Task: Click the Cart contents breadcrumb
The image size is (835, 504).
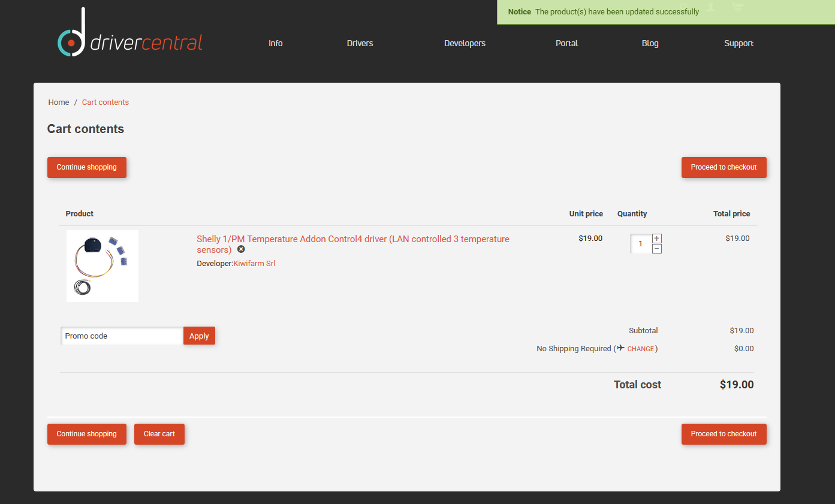Action: [x=105, y=102]
